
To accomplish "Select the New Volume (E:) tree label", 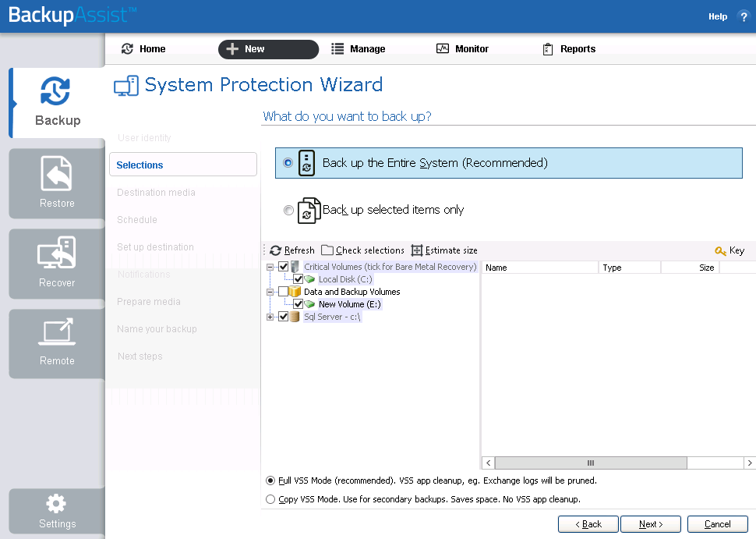I will [x=350, y=304].
